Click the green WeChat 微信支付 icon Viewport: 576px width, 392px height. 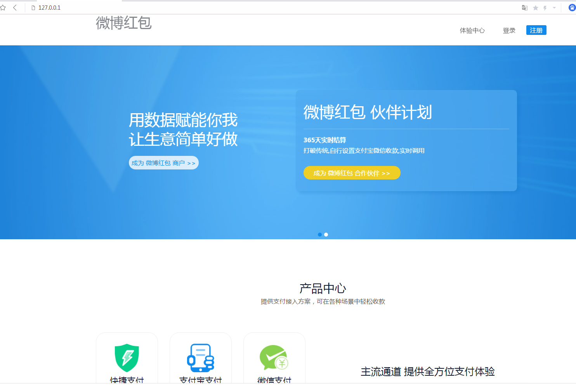coord(274,357)
